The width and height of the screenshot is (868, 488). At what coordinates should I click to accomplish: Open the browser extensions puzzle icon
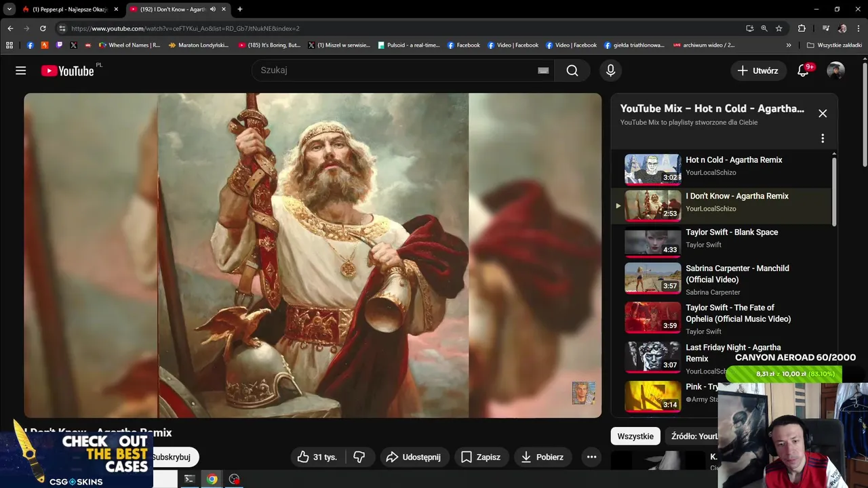coord(802,28)
